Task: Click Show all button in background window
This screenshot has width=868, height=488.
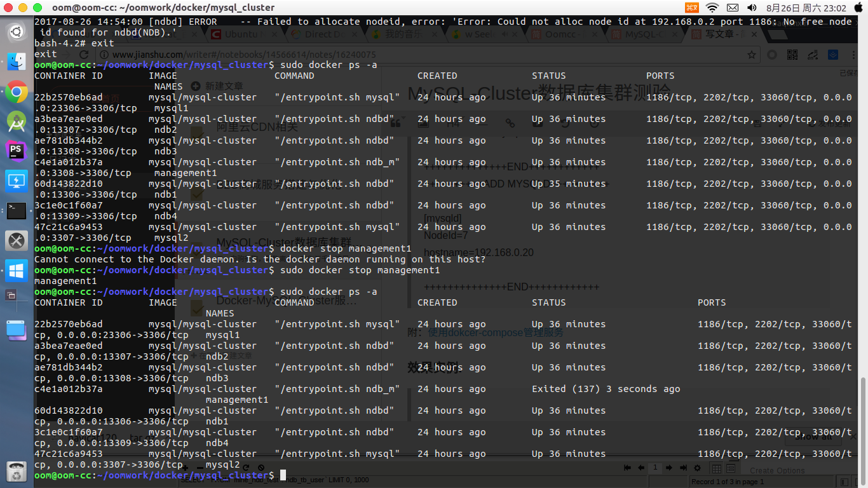Action: coord(814,437)
